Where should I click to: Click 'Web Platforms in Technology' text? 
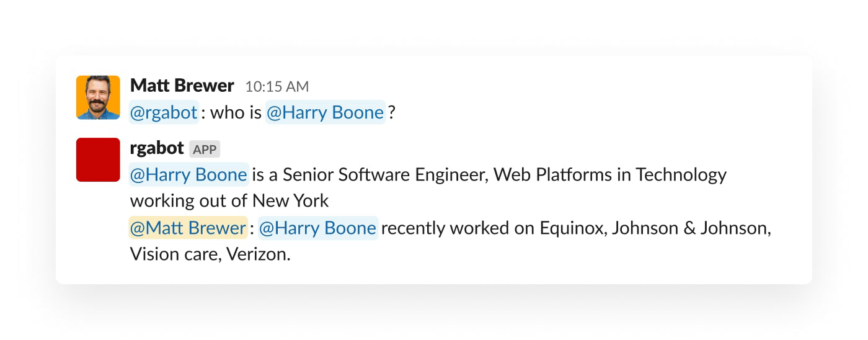(x=609, y=175)
